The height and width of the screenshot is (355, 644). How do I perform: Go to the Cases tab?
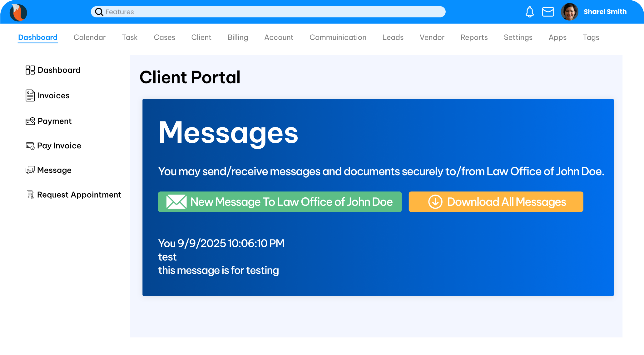tap(164, 37)
